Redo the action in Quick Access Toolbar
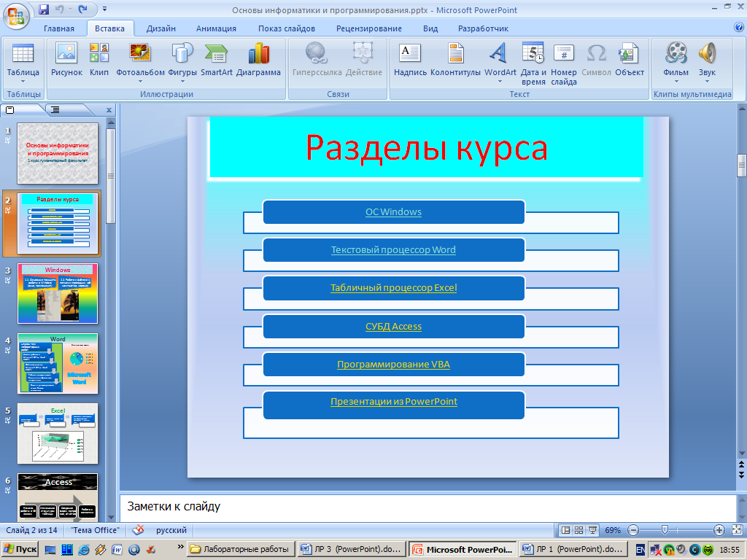 (x=83, y=9)
